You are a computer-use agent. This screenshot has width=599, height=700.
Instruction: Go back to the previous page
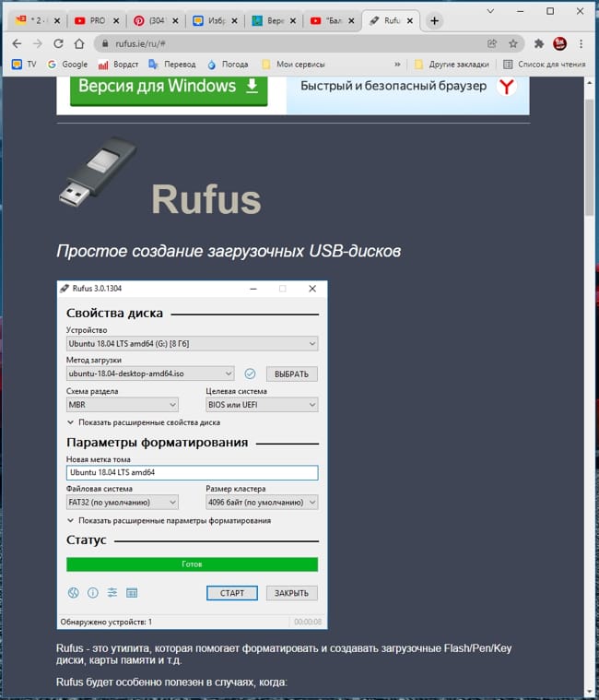[x=17, y=43]
